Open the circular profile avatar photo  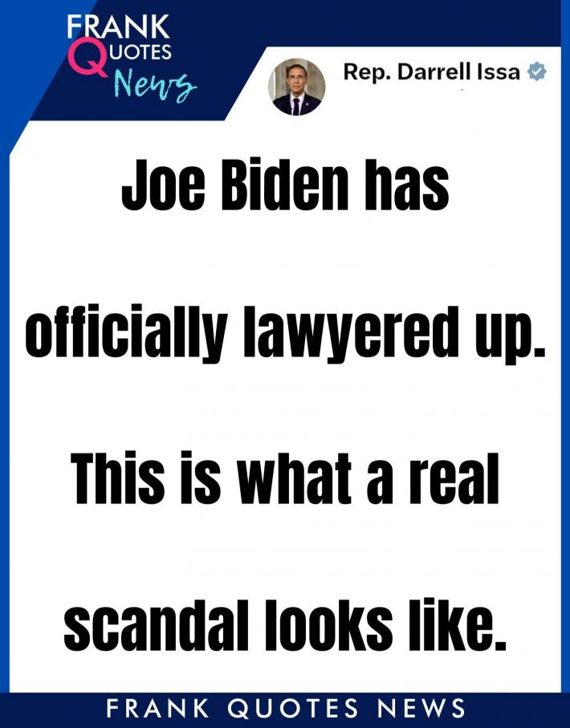297,87
